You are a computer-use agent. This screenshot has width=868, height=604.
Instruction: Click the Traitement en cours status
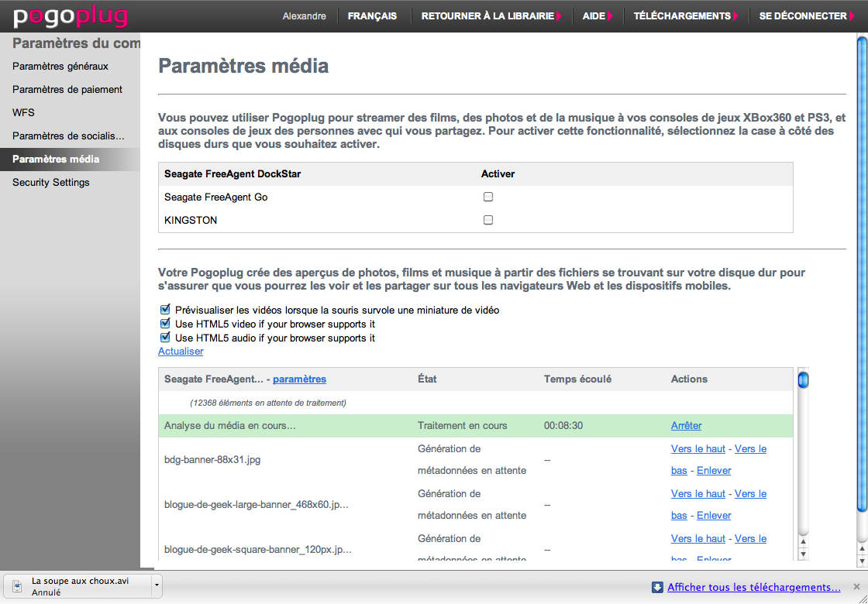click(x=462, y=425)
